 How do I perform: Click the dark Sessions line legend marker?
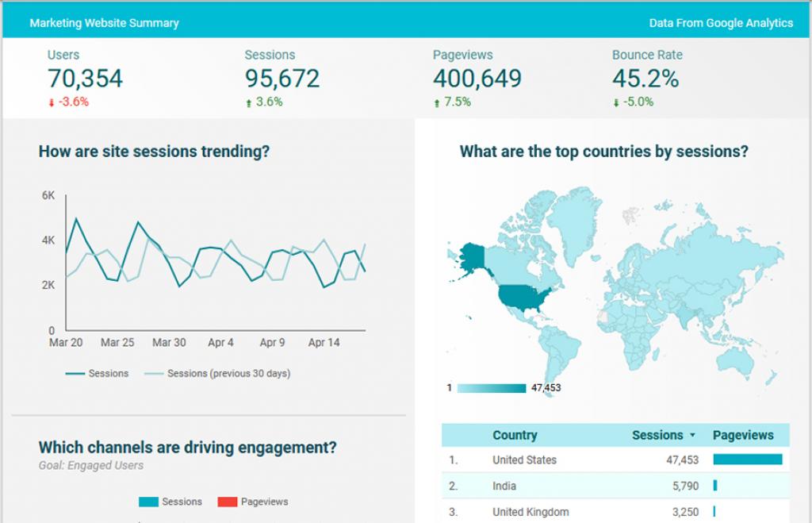pyautogui.click(x=75, y=374)
